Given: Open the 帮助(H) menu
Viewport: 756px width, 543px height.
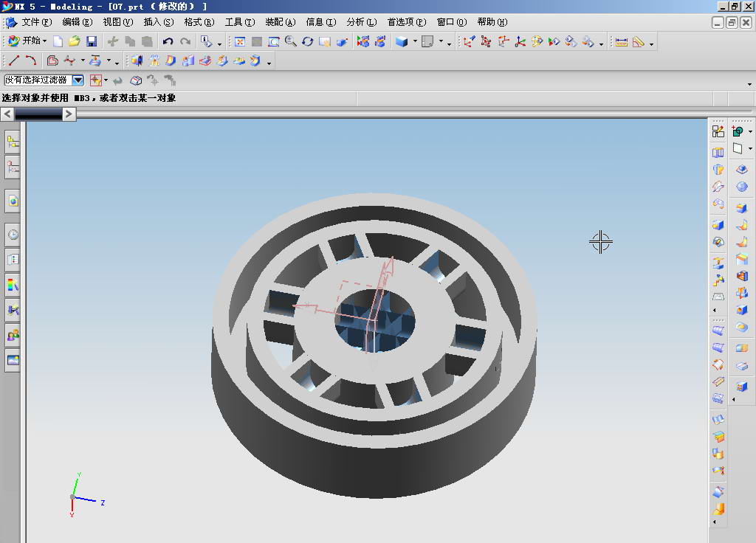Looking at the screenshot, I should pos(492,22).
